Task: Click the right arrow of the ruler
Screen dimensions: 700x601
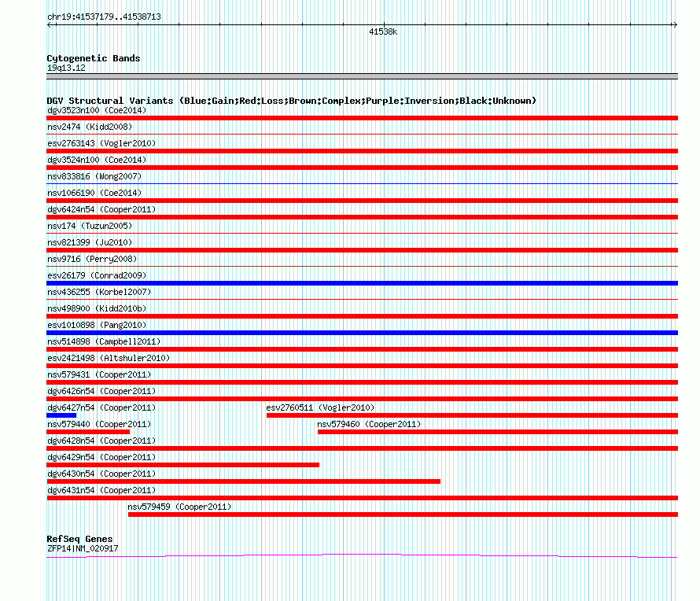Action: (675, 24)
